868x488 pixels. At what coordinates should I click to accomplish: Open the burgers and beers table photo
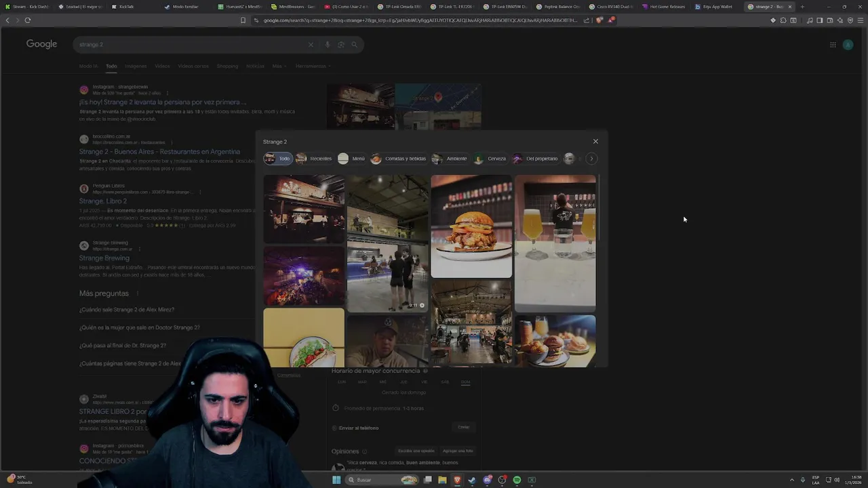pyautogui.click(x=555, y=341)
